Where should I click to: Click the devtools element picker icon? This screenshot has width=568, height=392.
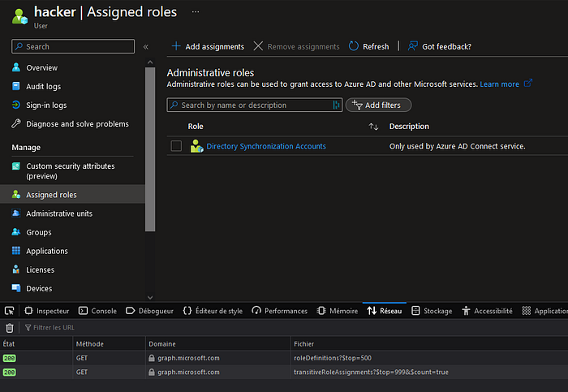[10, 311]
